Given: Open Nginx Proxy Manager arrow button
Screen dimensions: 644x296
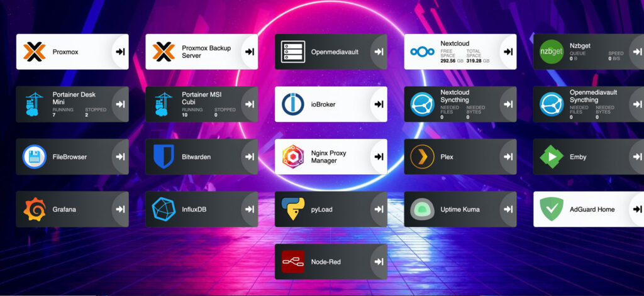Looking at the screenshot, I should pyautogui.click(x=379, y=156).
